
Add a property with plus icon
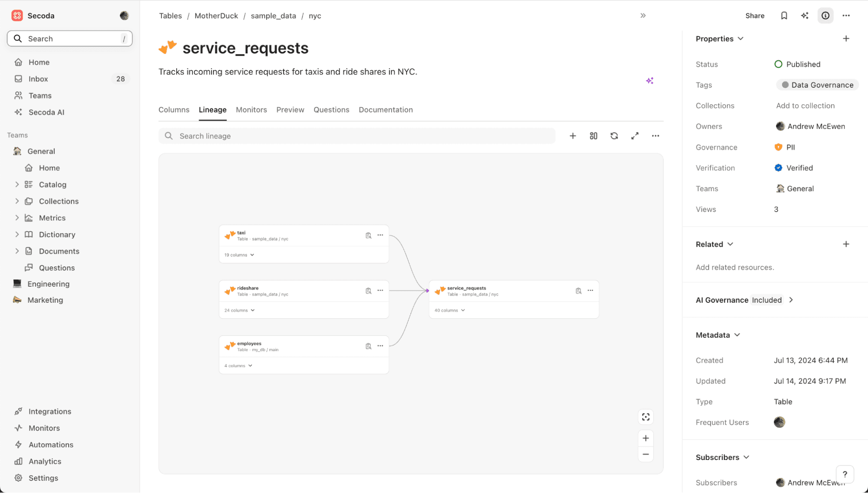[846, 39]
